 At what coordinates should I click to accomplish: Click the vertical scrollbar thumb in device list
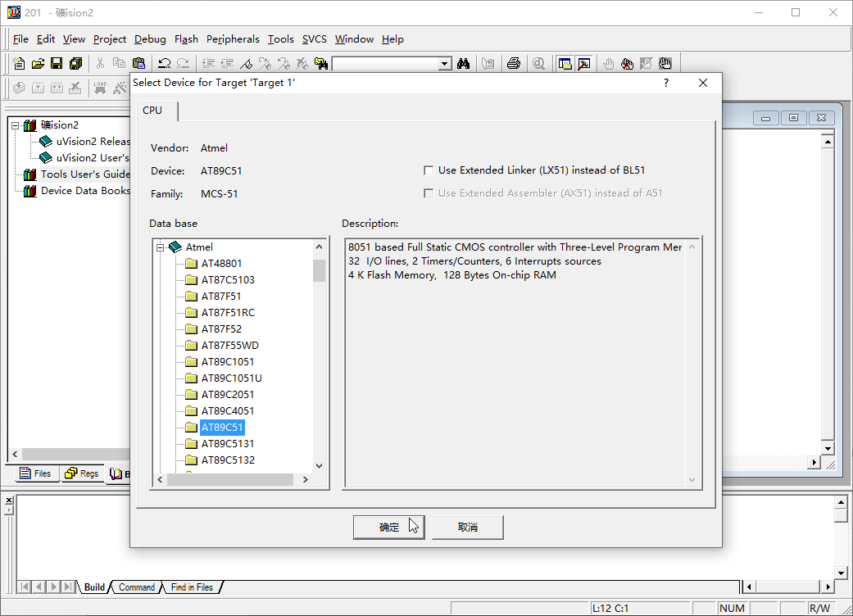(x=320, y=270)
